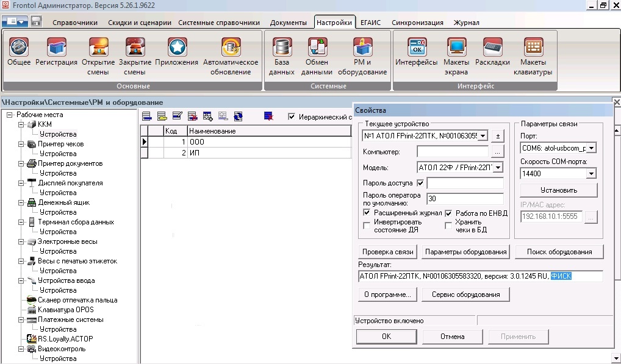The height and width of the screenshot is (364, 621).
Task: Select the ИП row in the table
Action: (x=246, y=152)
